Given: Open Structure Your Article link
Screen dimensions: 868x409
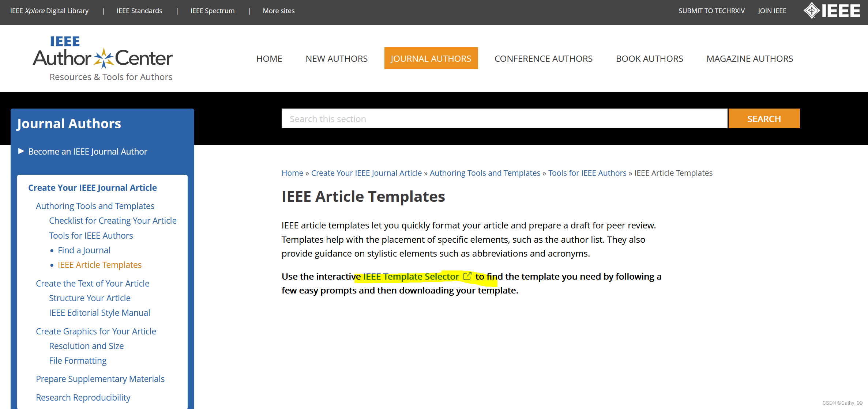Looking at the screenshot, I should tap(90, 298).
